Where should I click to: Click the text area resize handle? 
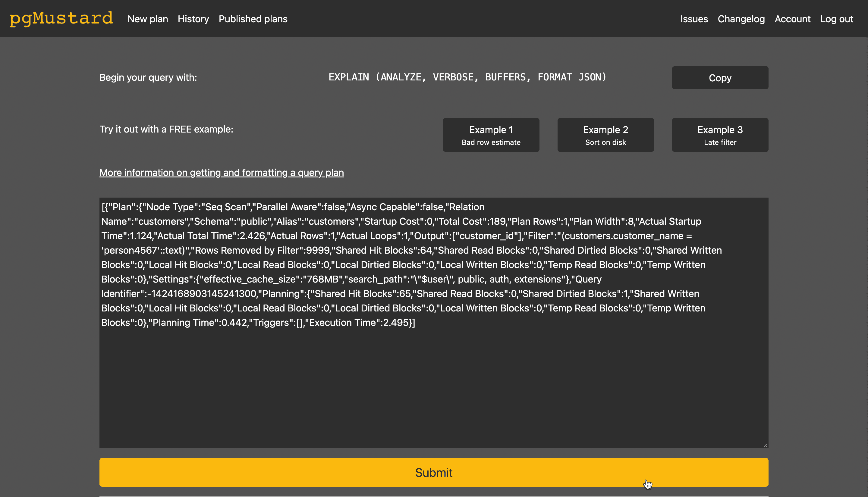coord(765,445)
